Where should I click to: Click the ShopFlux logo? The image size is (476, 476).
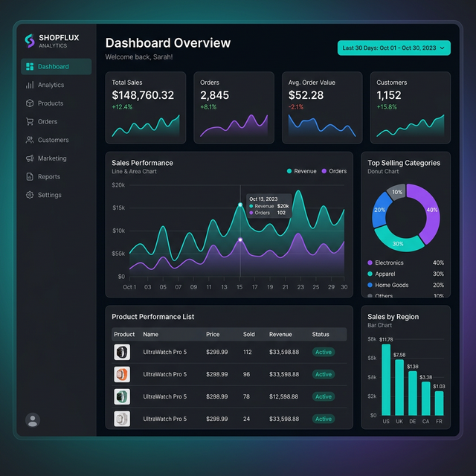pos(30,40)
